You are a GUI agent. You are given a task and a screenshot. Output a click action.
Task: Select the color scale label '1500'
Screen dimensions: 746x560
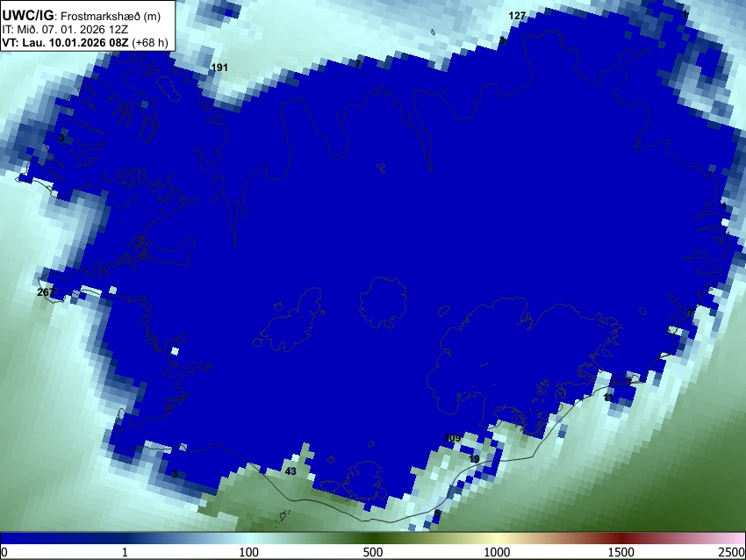click(621, 552)
